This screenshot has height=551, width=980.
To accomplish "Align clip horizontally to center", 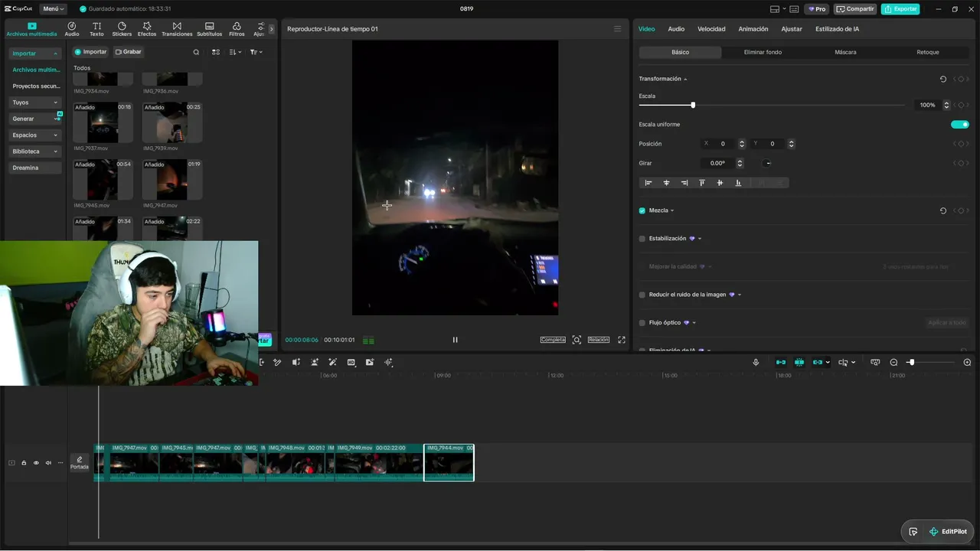I will coord(666,183).
